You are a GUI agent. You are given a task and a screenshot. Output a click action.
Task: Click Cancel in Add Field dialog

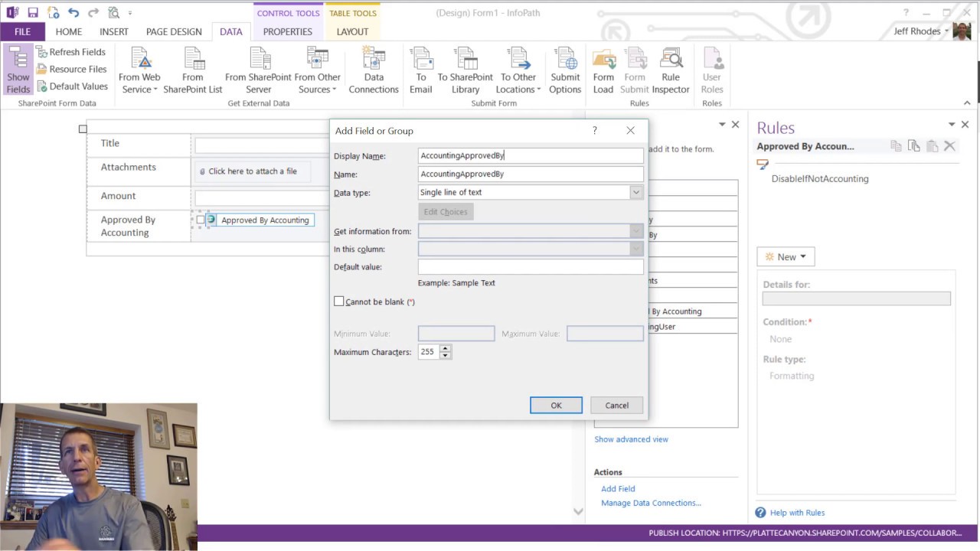coord(616,406)
